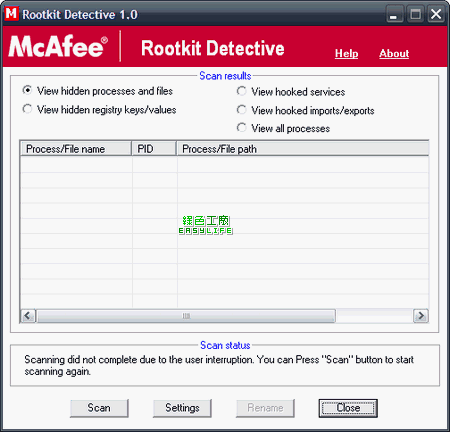Click the disabled Rename button
This screenshot has width=450, height=432.
coord(265,408)
